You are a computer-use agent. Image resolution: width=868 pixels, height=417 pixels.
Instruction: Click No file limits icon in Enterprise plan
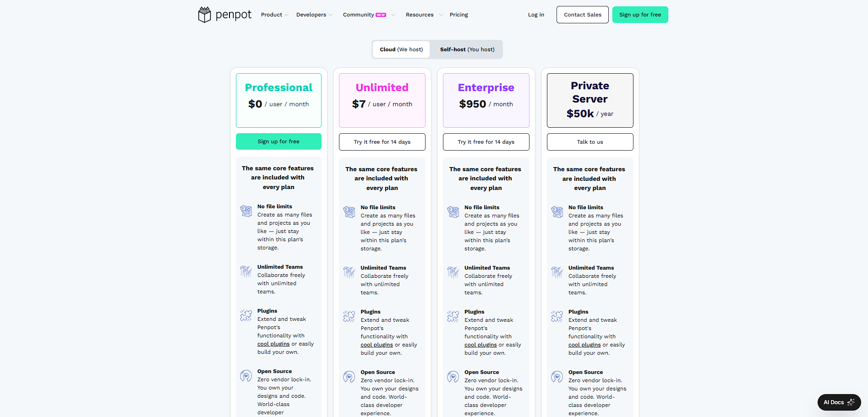(x=453, y=212)
